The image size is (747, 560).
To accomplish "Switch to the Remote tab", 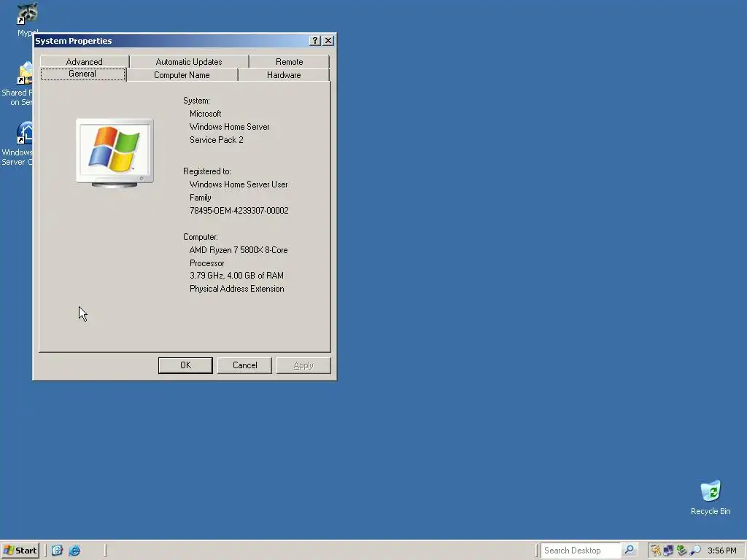I will tap(289, 62).
